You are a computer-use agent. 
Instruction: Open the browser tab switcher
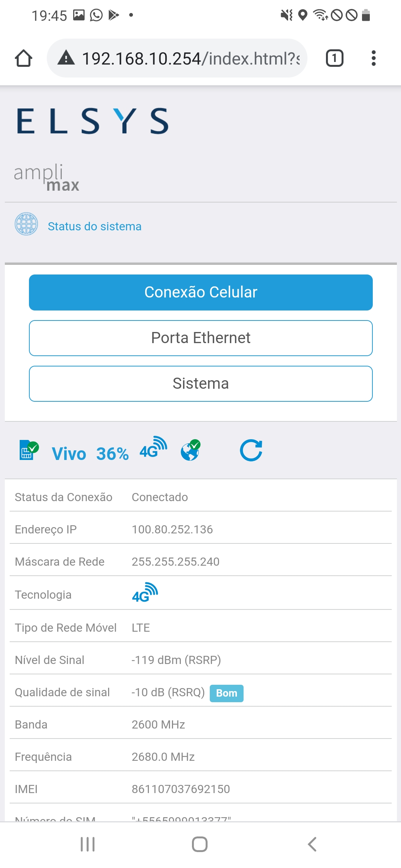pyautogui.click(x=334, y=58)
